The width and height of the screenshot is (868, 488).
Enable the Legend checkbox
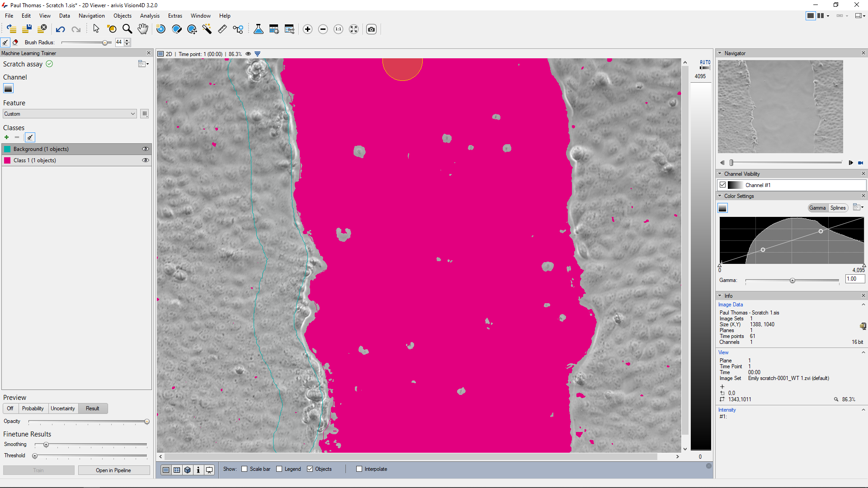point(279,469)
